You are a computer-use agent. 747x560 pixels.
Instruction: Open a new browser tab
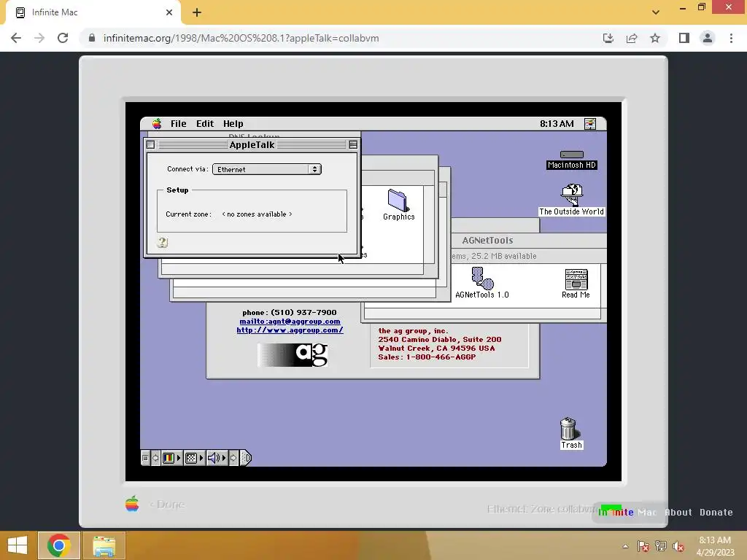tap(197, 12)
